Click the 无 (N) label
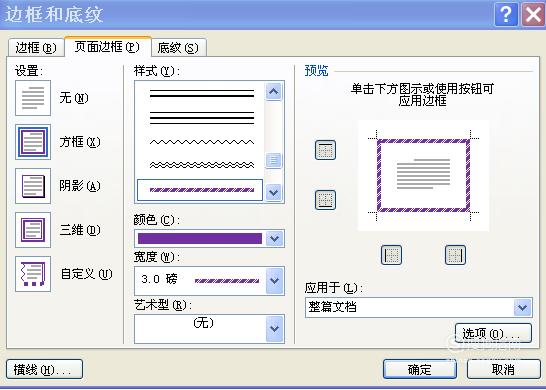This screenshot has height=390, width=546. point(74,98)
